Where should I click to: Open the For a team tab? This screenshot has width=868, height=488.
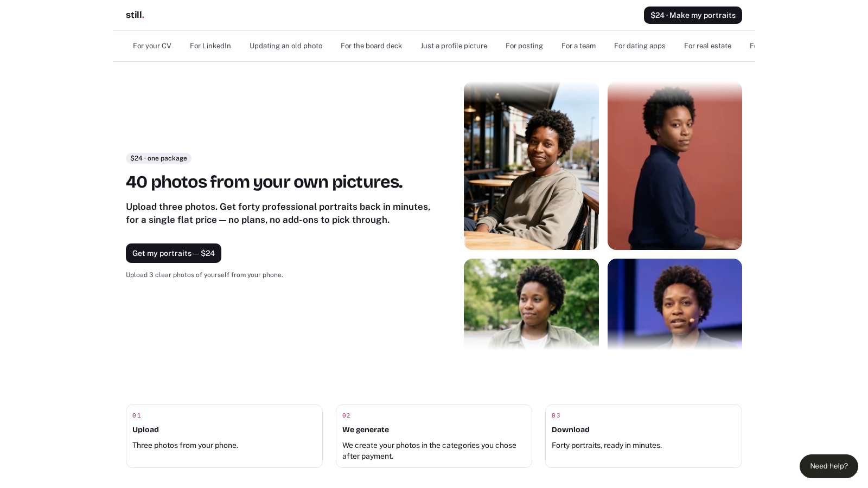tap(578, 46)
